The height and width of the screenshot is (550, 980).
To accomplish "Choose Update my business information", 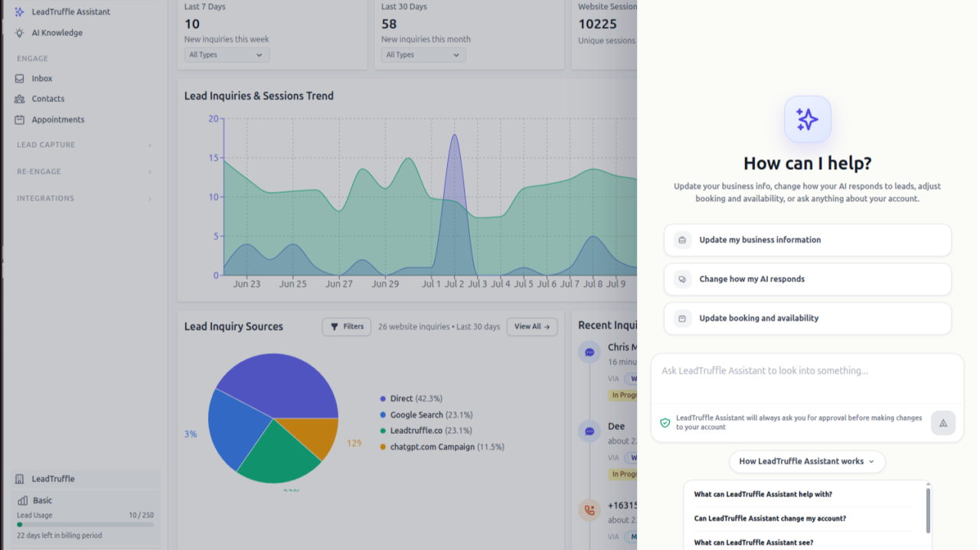I will (808, 240).
